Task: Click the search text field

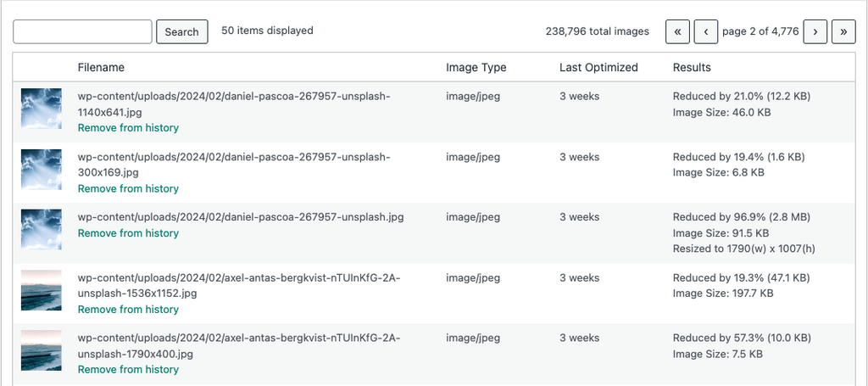Action: (83, 31)
